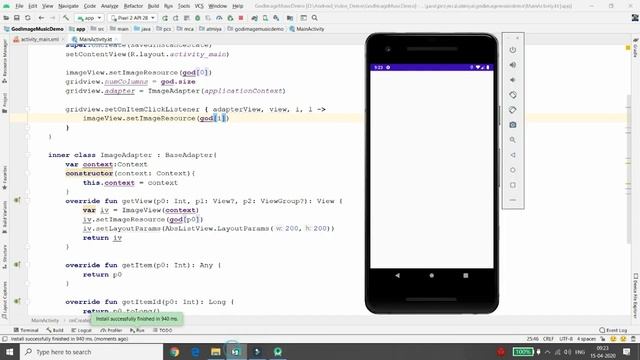This screenshot has height=360, width=640.
Task: Click the GodImageMusicDemo breadcrumb
Action: (34, 29)
